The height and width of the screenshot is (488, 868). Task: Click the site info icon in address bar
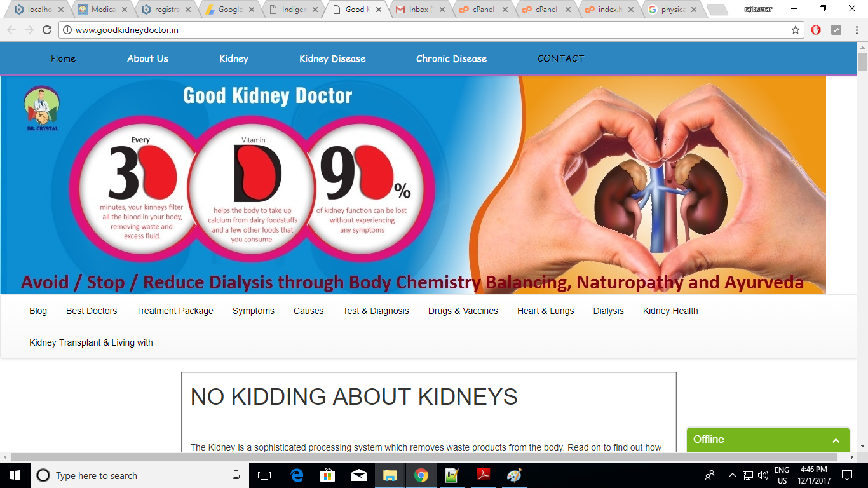point(68,29)
